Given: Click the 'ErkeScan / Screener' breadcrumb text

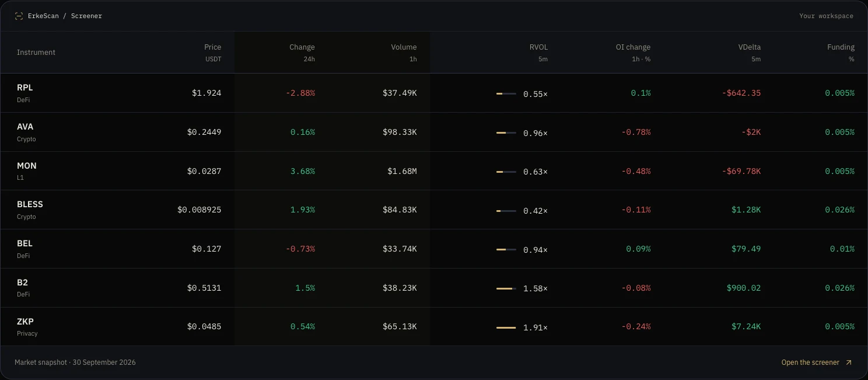Looking at the screenshot, I should pyautogui.click(x=65, y=16).
